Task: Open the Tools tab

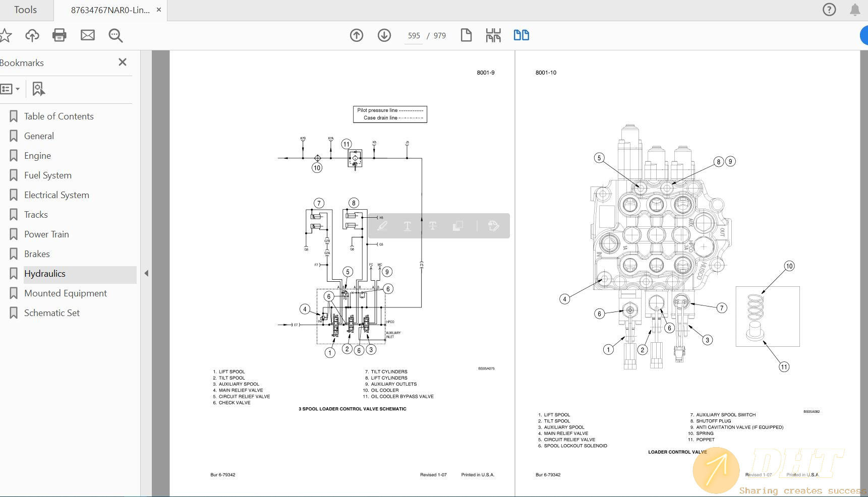Action: pos(25,10)
